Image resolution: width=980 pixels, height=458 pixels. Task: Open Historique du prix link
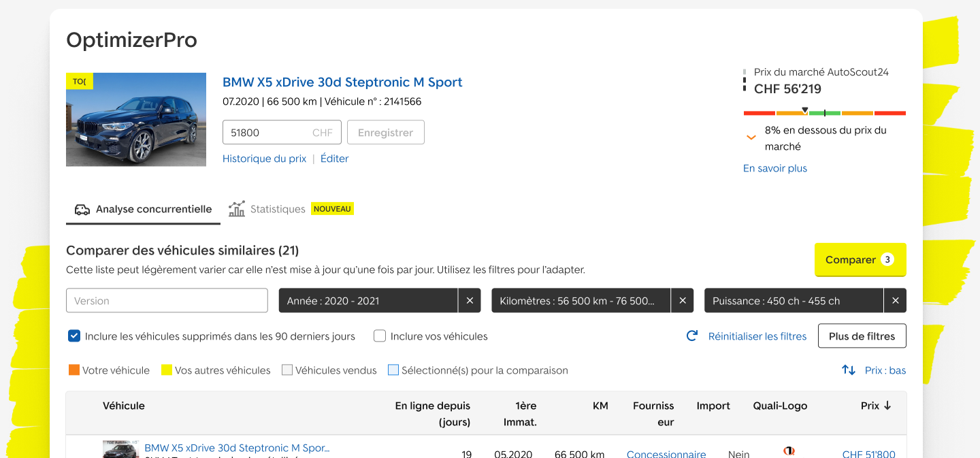point(264,159)
